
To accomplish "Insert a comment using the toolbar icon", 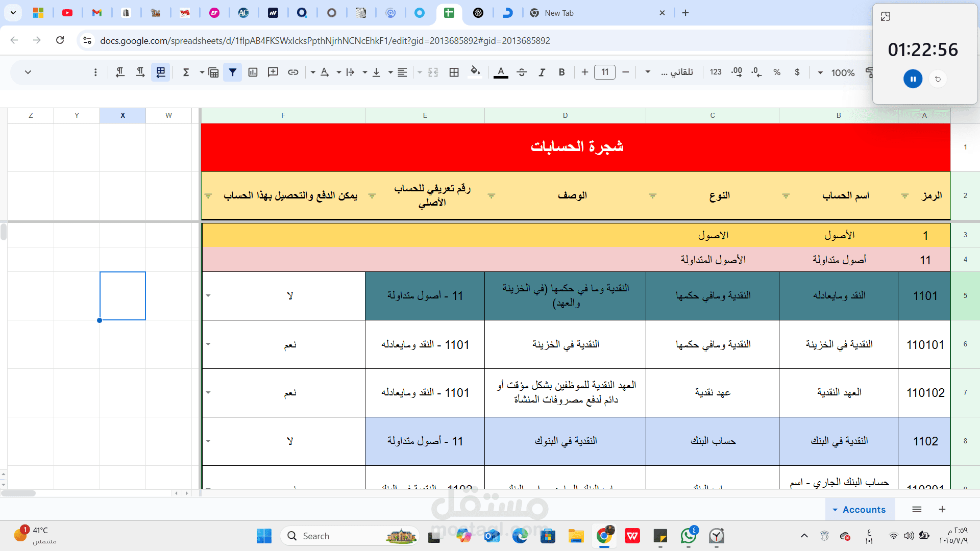I will [273, 72].
